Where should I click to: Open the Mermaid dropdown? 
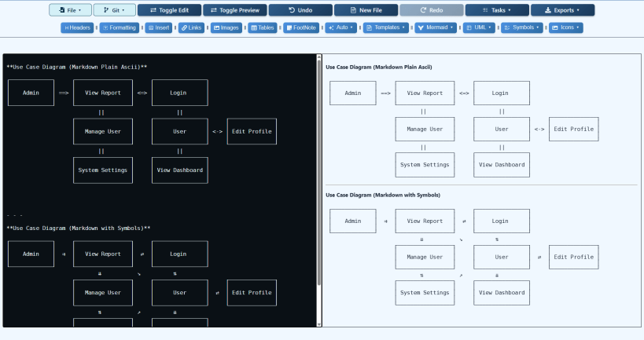(436, 27)
